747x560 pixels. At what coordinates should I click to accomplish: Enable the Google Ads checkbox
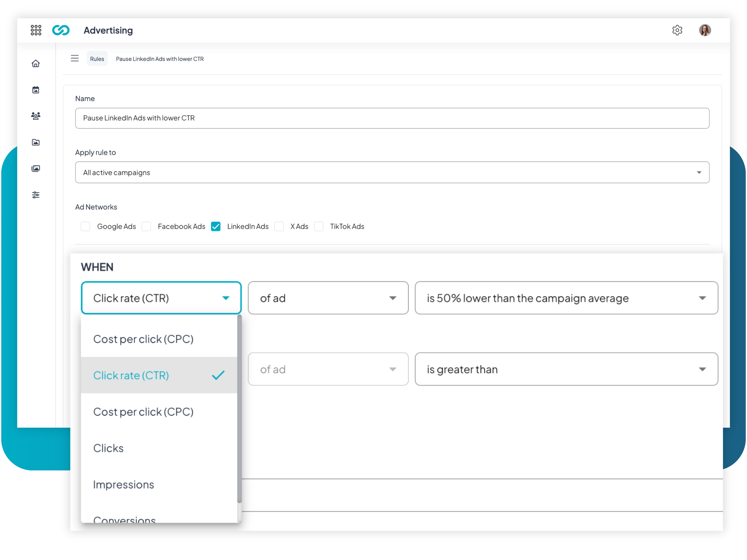86,226
